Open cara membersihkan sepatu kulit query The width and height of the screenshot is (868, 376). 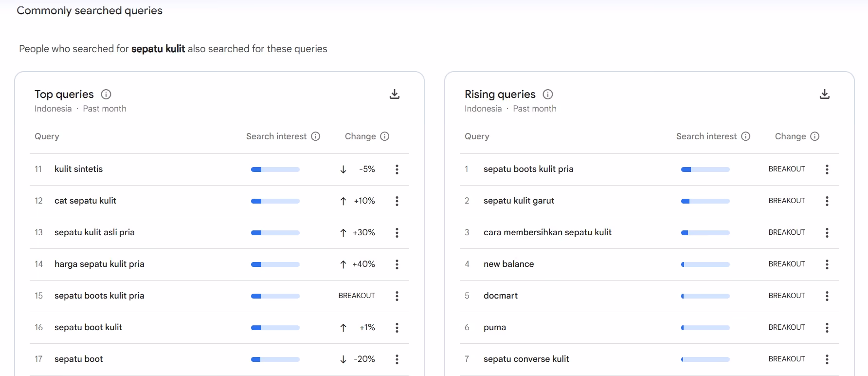pyautogui.click(x=548, y=232)
